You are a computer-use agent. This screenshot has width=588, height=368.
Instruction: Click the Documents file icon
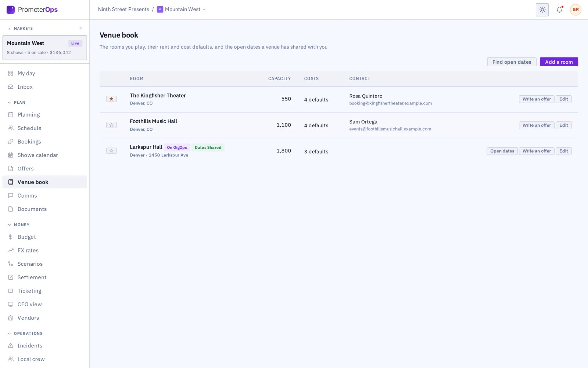point(11,209)
